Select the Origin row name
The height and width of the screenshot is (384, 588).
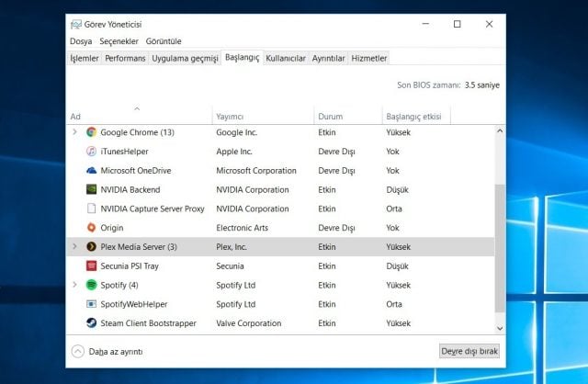click(x=112, y=228)
